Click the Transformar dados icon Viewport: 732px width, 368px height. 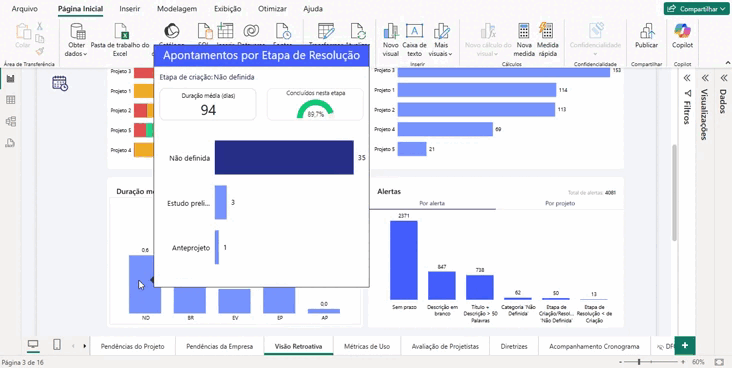pyautogui.click(x=326, y=31)
